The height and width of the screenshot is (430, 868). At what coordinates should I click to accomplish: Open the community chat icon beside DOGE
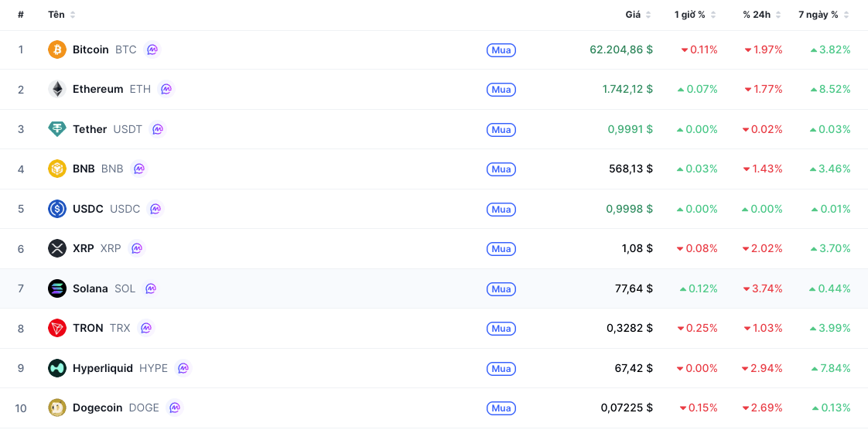pyautogui.click(x=174, y=408)
